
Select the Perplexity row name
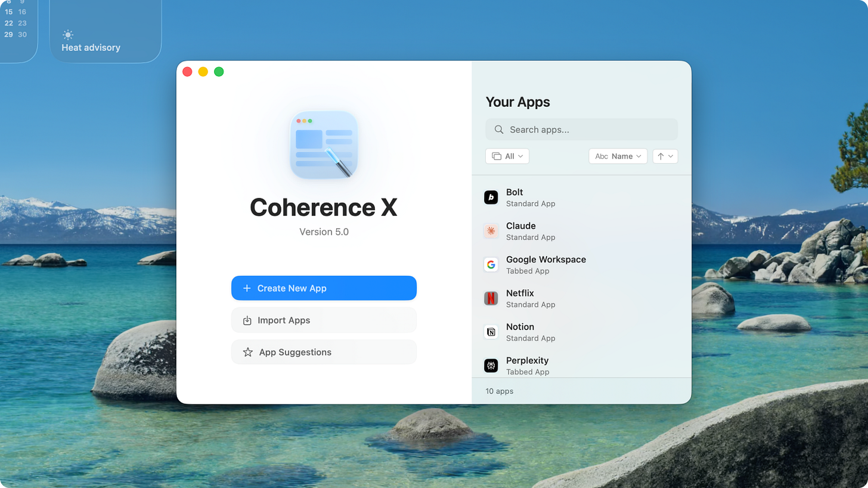[x=527, y=360]
